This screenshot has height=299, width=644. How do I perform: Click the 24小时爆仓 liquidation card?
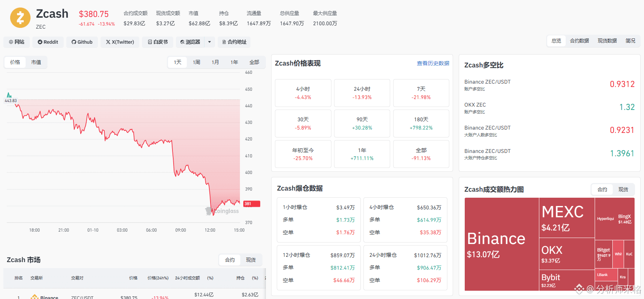click(x=406, y=268)
